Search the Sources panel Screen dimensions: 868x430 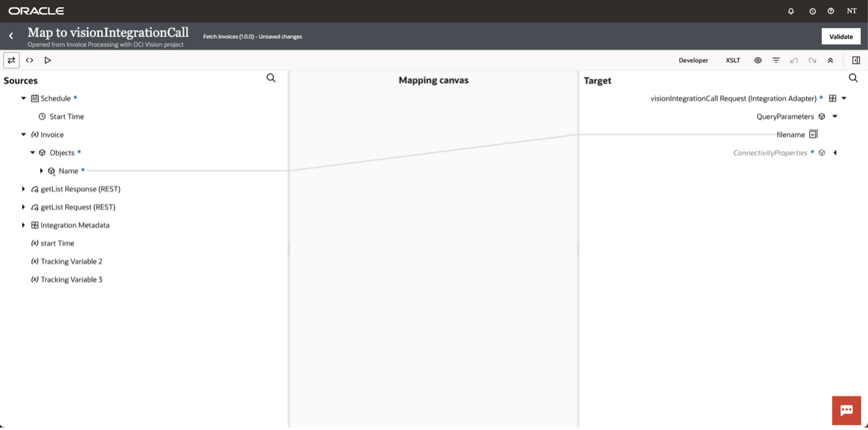[x=271, y=78]
